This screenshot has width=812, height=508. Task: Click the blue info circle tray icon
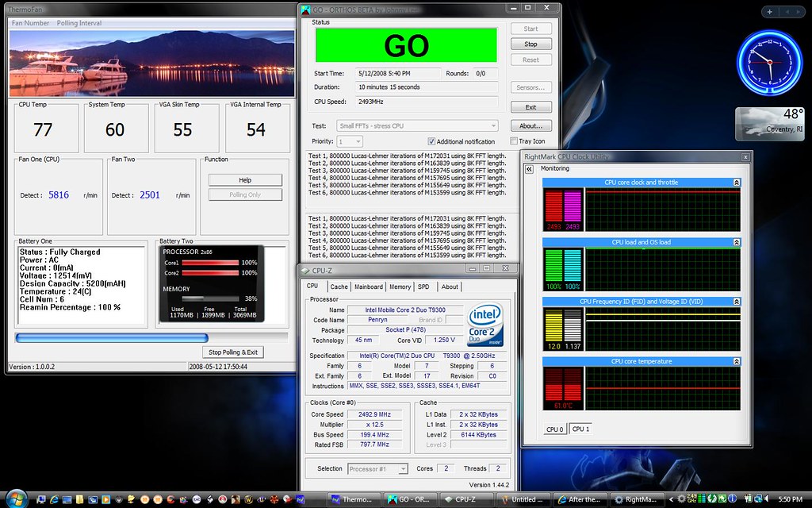[x=732, y=498]
